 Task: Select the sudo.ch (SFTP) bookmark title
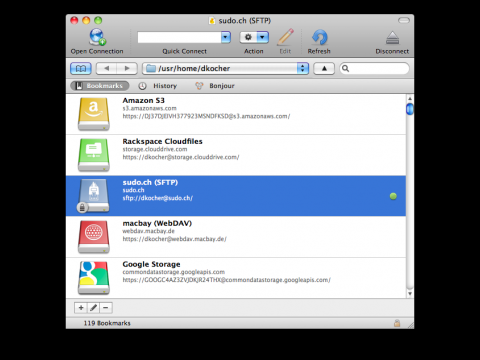coord(150,182)
